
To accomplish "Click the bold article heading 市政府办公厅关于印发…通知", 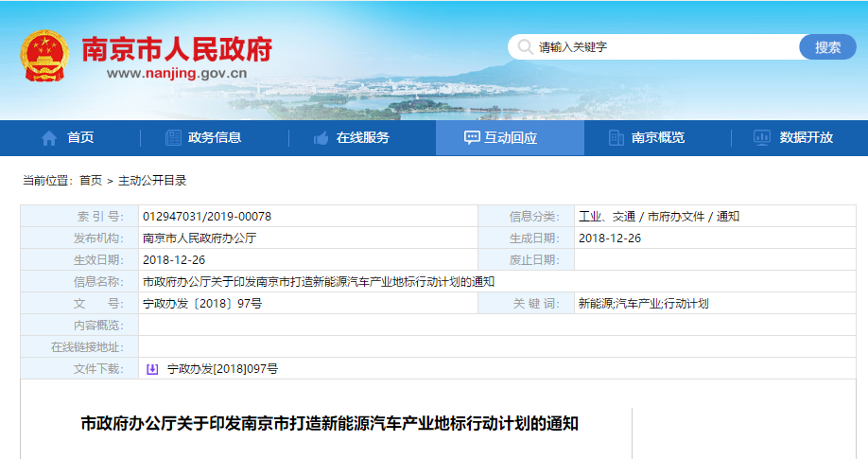I will coord(329,424).
